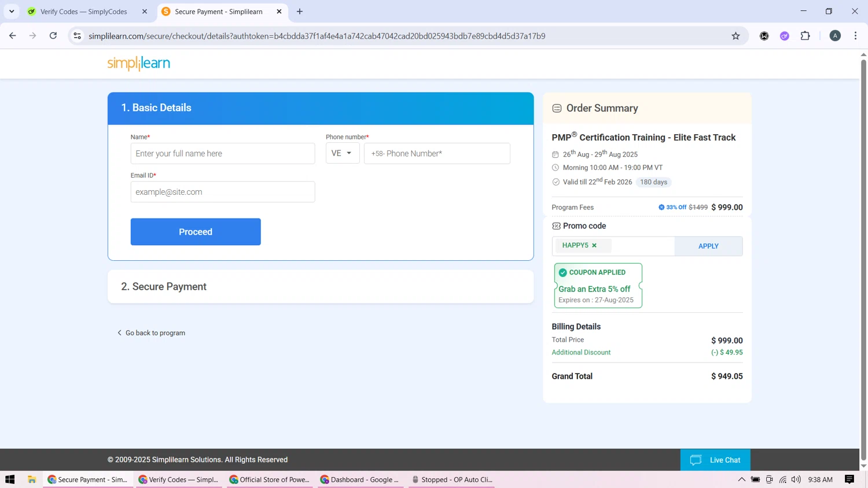
Task: Open the Extensions puzzle menu
Action: coord(806,36)
